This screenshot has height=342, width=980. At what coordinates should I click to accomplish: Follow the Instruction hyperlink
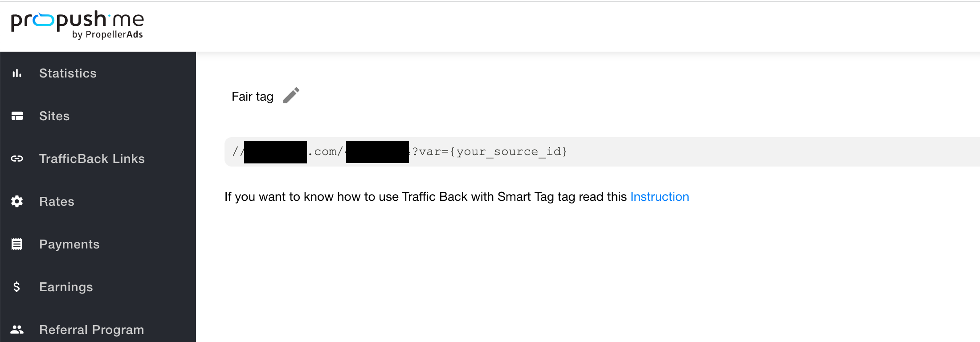click(x=660, y=197)
